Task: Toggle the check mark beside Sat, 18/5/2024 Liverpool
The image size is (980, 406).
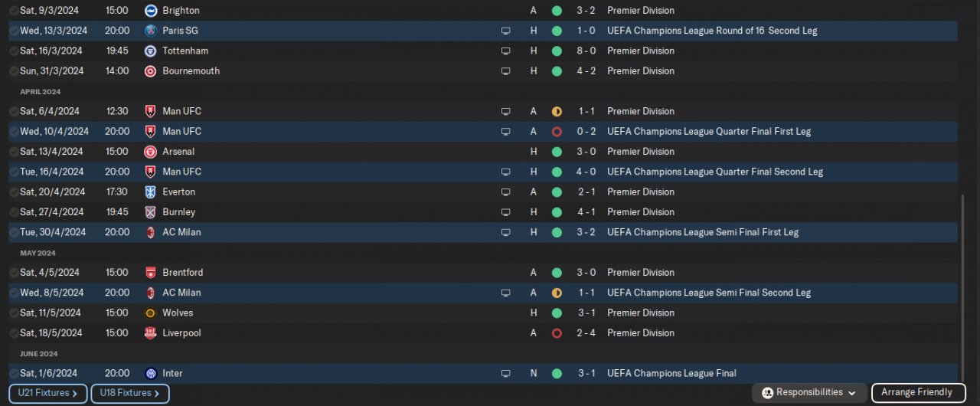Action: [14, 333]
